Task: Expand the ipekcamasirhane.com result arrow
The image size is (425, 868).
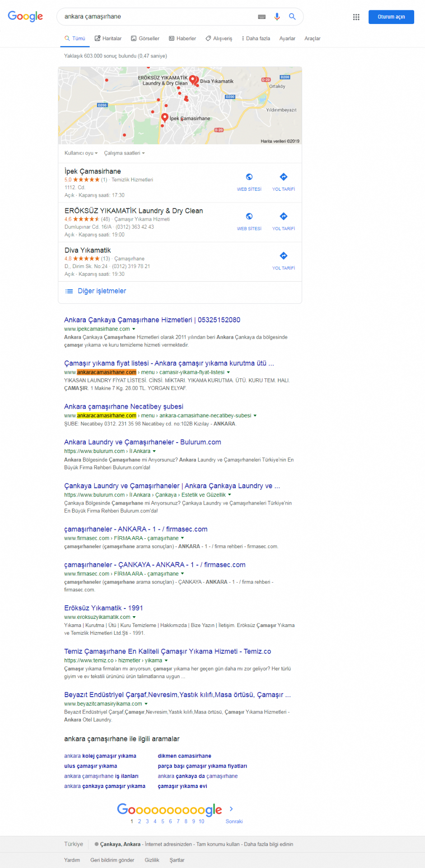Action: point(134,329)
